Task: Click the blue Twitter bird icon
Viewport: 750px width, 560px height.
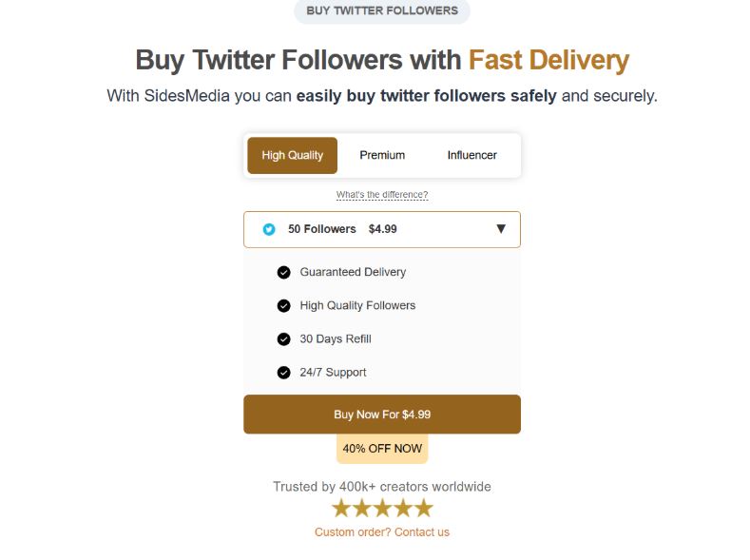Action: (269, 229)
